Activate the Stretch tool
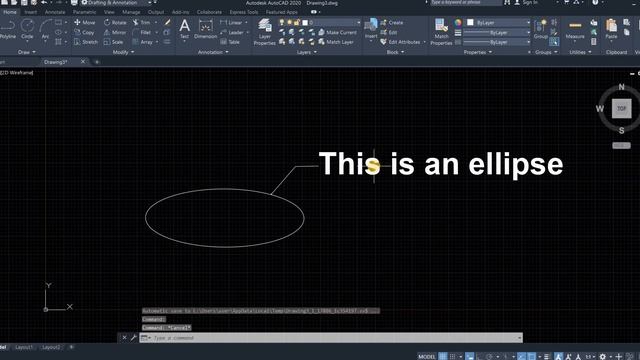640x360 pixels. [86, 42]
